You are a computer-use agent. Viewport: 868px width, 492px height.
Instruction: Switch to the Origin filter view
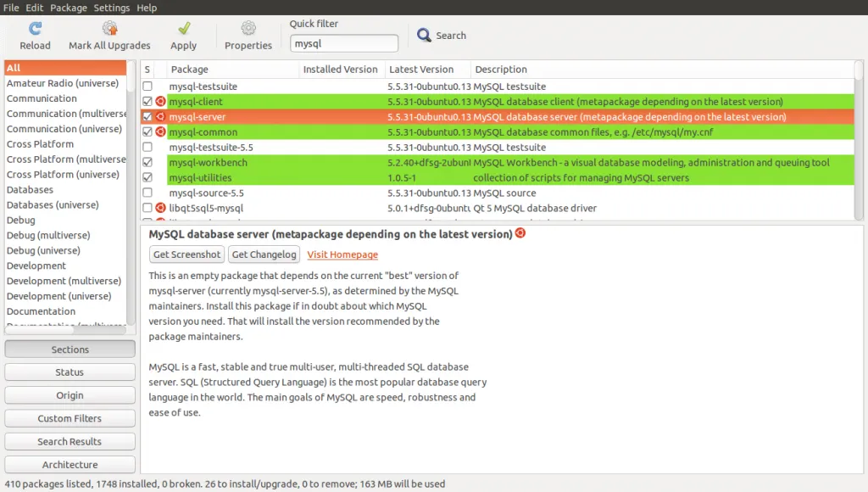click(70, 395)
